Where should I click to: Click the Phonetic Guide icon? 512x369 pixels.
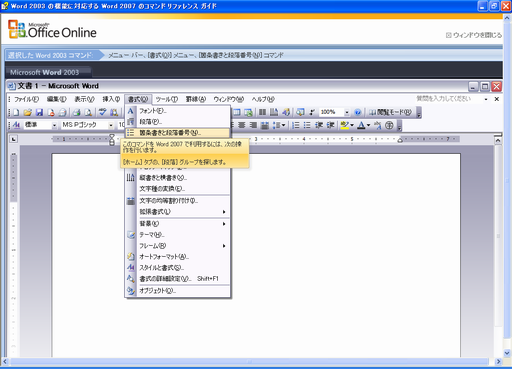[377, 125]
